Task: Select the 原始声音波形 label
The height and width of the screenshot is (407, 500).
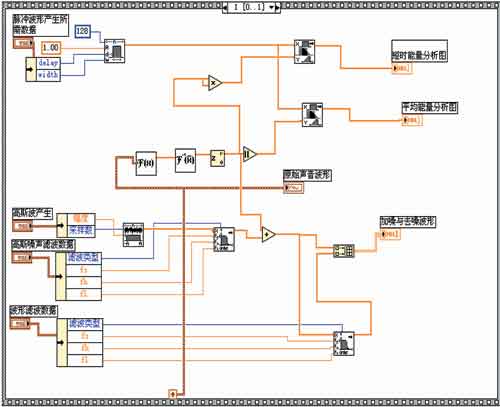Action: [307, 175]
